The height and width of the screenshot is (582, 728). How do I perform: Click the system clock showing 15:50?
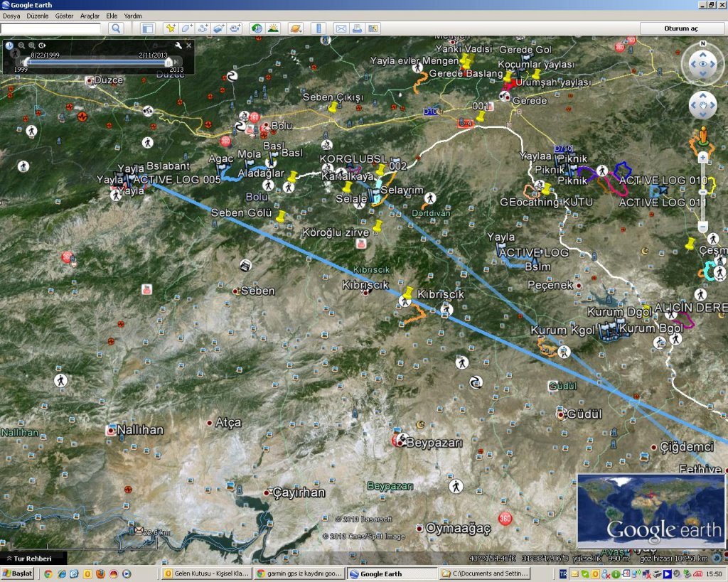pos(714,574)
